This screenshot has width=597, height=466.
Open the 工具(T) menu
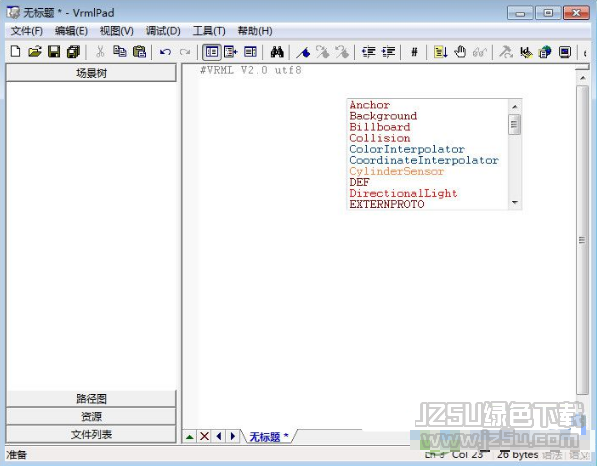pos(209,31)
